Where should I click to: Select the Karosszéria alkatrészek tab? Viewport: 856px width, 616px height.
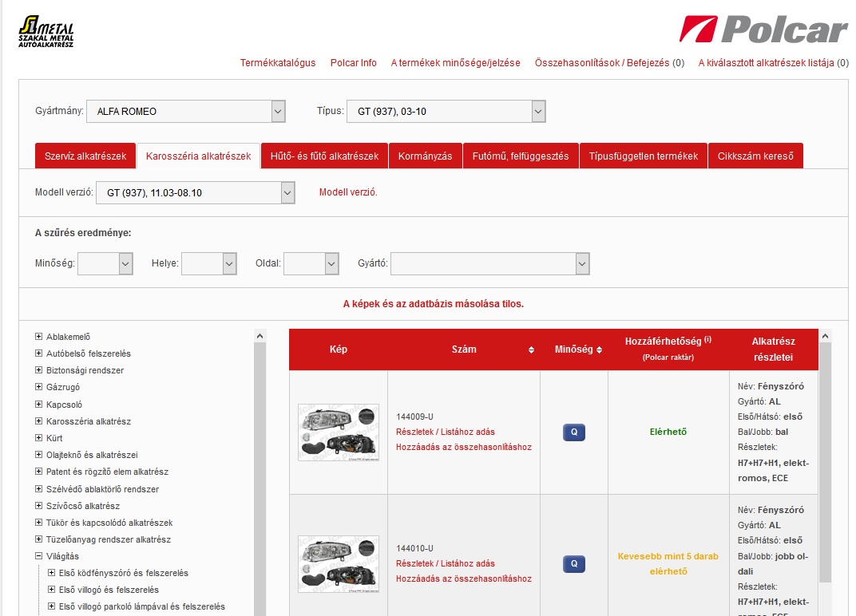point(198,156)
